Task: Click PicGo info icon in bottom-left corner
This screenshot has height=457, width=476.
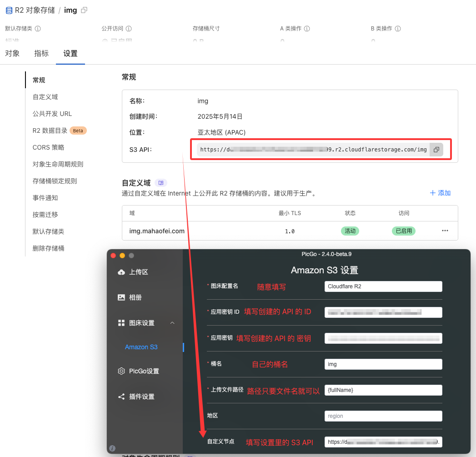Action: click(x=112, y=448)
